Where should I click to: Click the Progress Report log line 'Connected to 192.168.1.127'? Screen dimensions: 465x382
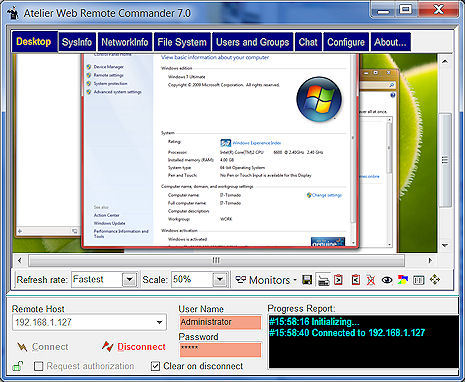[347, 333]
